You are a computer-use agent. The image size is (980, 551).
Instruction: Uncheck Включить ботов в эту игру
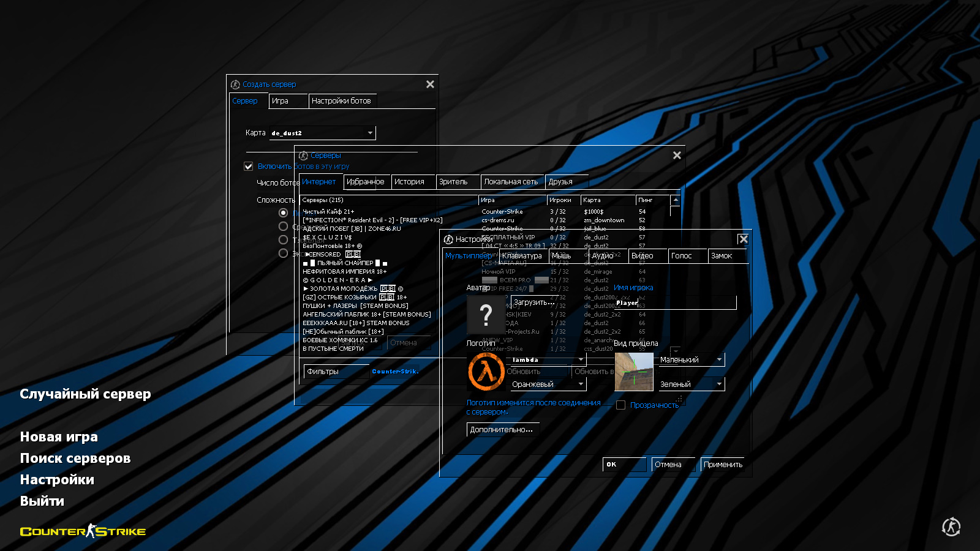tap(249, 166)
